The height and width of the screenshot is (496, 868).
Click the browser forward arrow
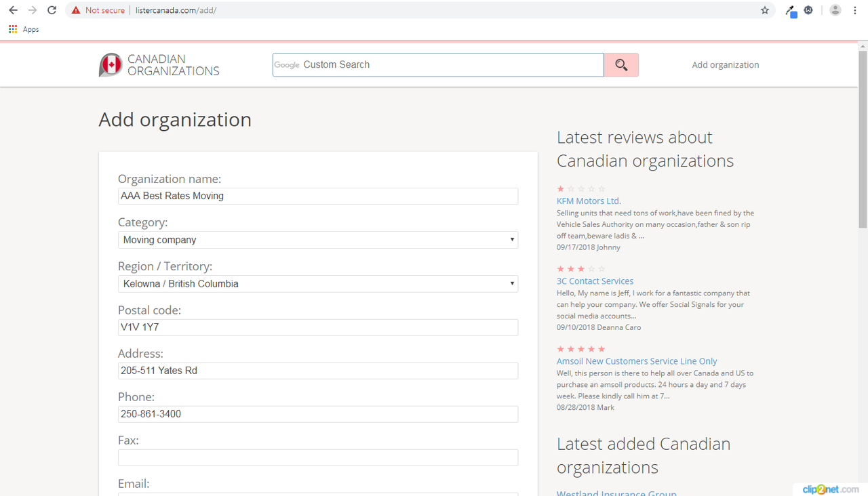(x=32, y=10)
